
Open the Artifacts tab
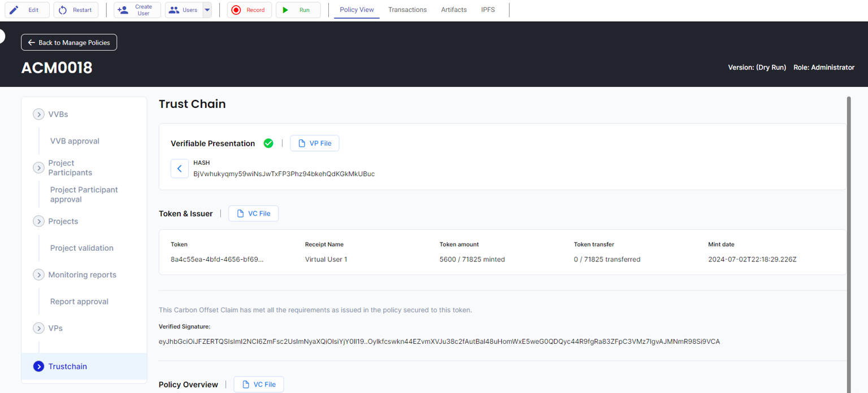pos(454,10)
